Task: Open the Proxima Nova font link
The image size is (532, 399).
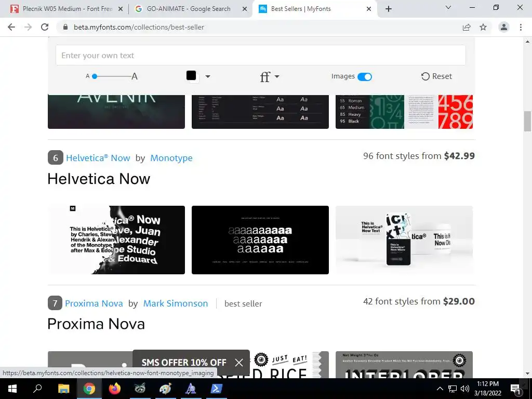Action: tap(94, 303)
